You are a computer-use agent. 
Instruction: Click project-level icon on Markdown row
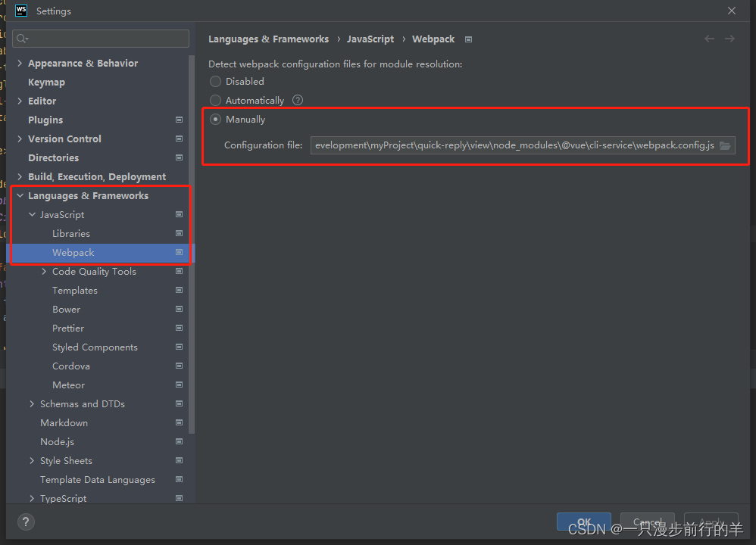click(179, 422)
